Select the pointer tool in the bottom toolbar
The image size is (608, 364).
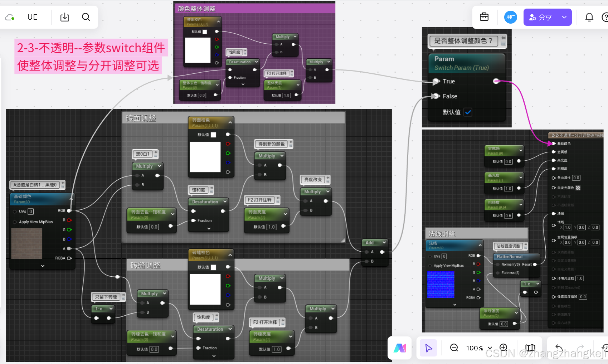(x=428, y=348)
